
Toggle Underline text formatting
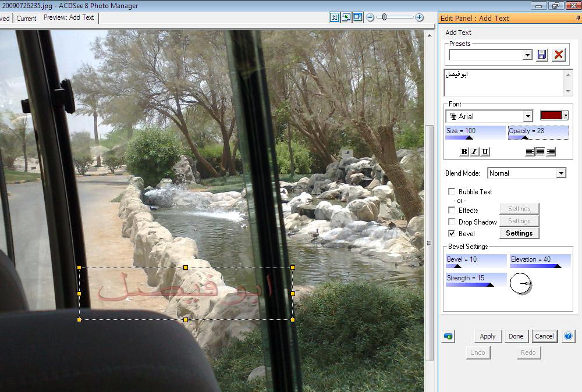[x=485, y=152]
